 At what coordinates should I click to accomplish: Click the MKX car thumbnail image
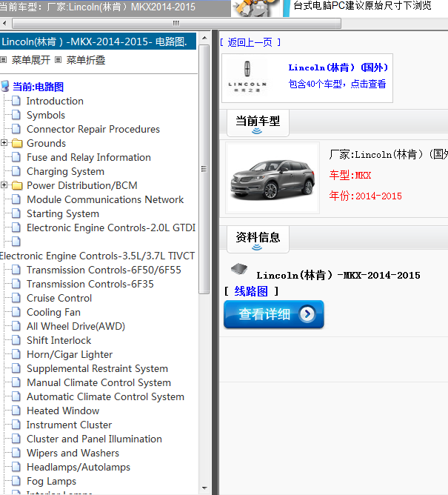click(x=273, y=178)
